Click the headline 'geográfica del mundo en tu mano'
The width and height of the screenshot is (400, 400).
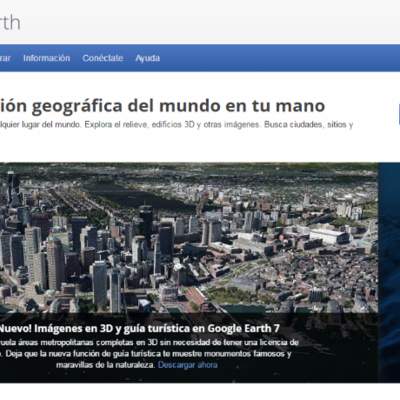click(x=178, y=106)
